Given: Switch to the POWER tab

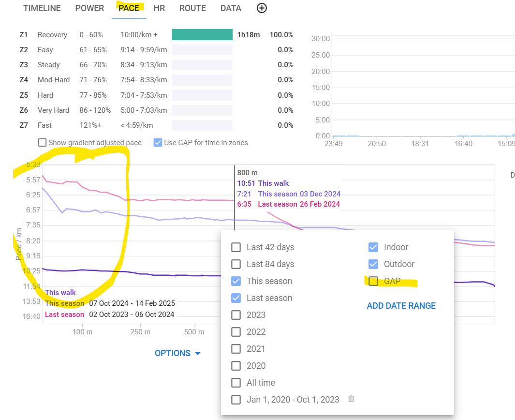Looking at the screenshot, I should tap(89, 8).
